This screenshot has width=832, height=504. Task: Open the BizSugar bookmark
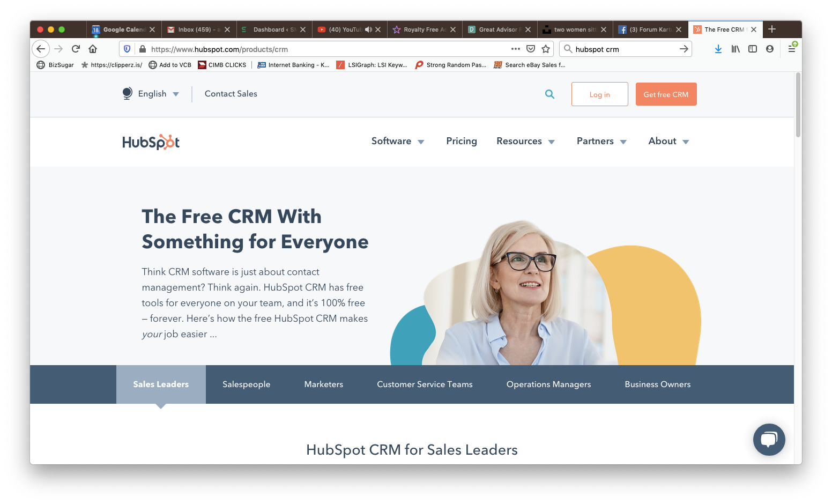[x=55, y=65]
